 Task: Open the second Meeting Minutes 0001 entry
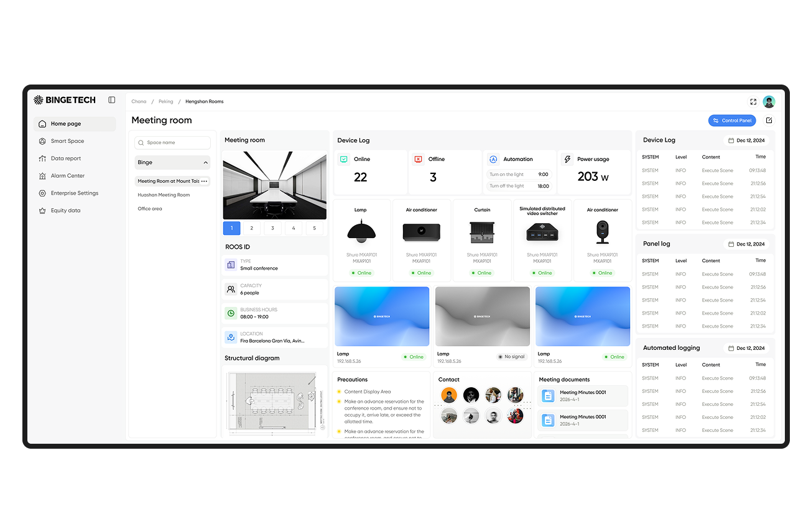[583, 420]
